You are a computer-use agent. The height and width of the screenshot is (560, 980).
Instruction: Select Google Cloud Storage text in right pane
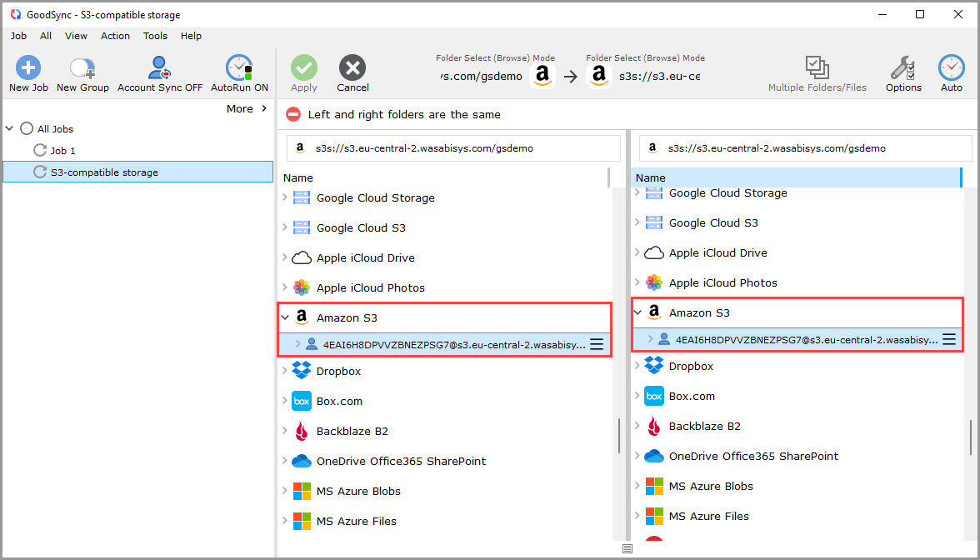[x=728, y=193]
